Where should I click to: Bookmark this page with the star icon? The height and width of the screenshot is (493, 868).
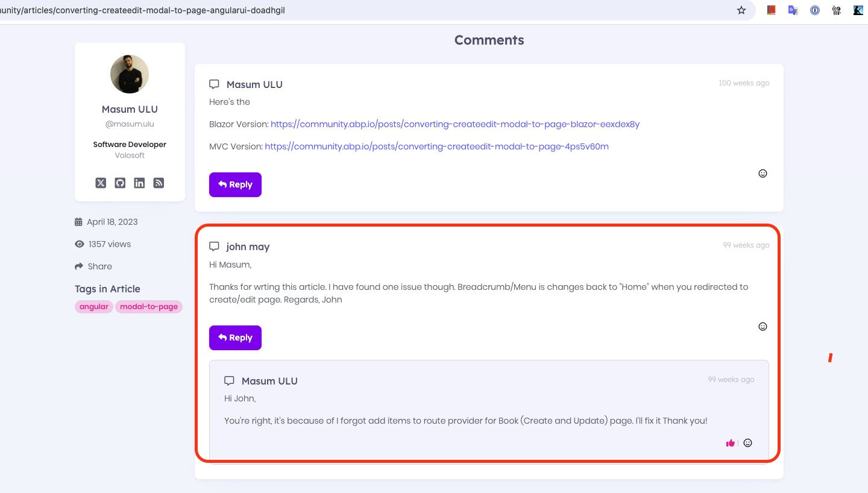pos(741,10)
